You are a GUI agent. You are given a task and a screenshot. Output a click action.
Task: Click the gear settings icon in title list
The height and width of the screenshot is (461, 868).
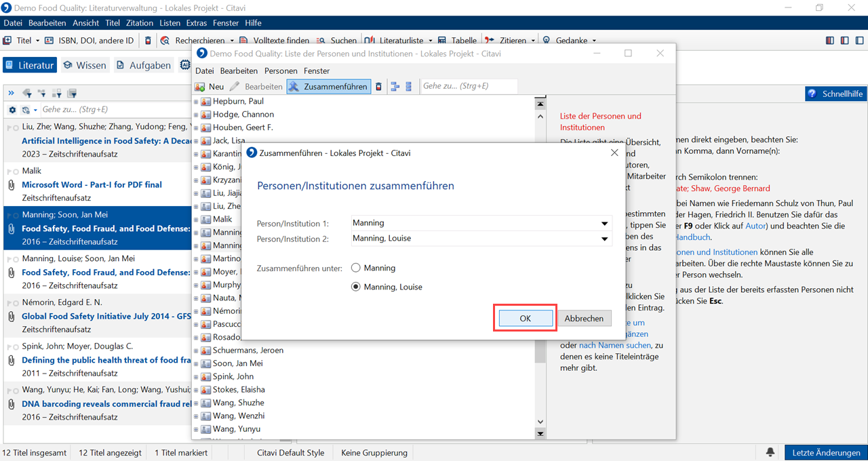coord(12,110)
